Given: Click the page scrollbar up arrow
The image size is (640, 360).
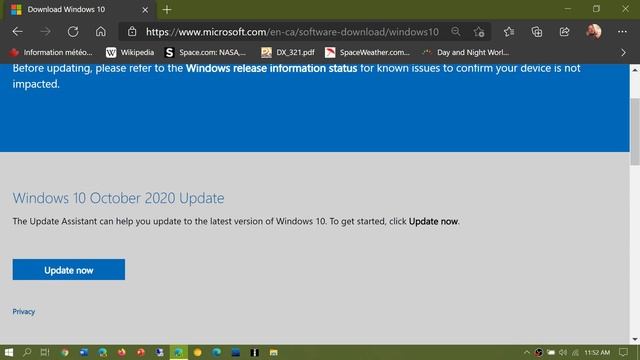Looking at the screenshot, I should coord(635,70).
